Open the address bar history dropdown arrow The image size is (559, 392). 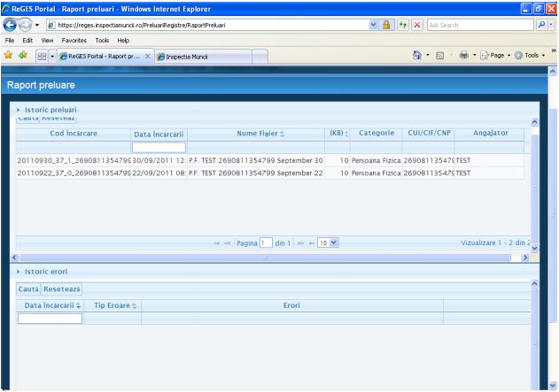[x=373, y=25]
